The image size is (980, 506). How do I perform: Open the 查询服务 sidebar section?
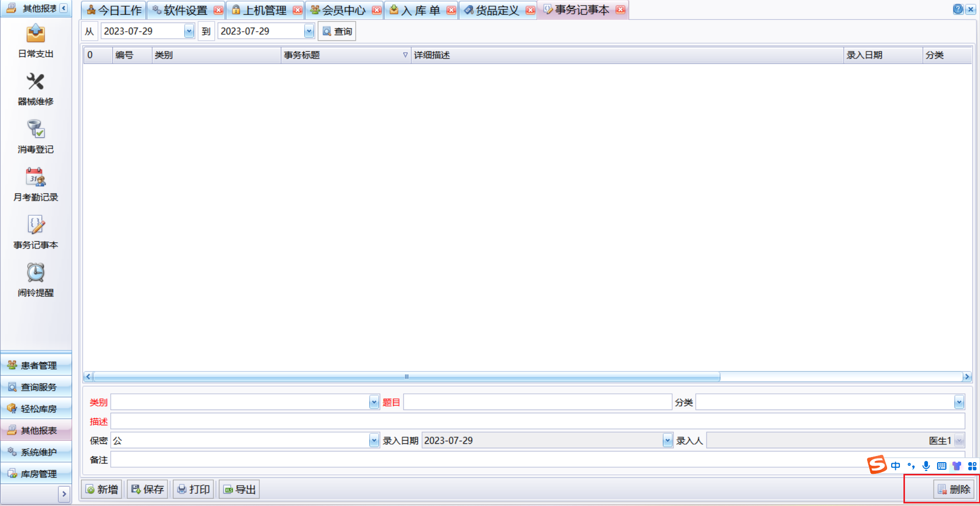click(36, 387)
